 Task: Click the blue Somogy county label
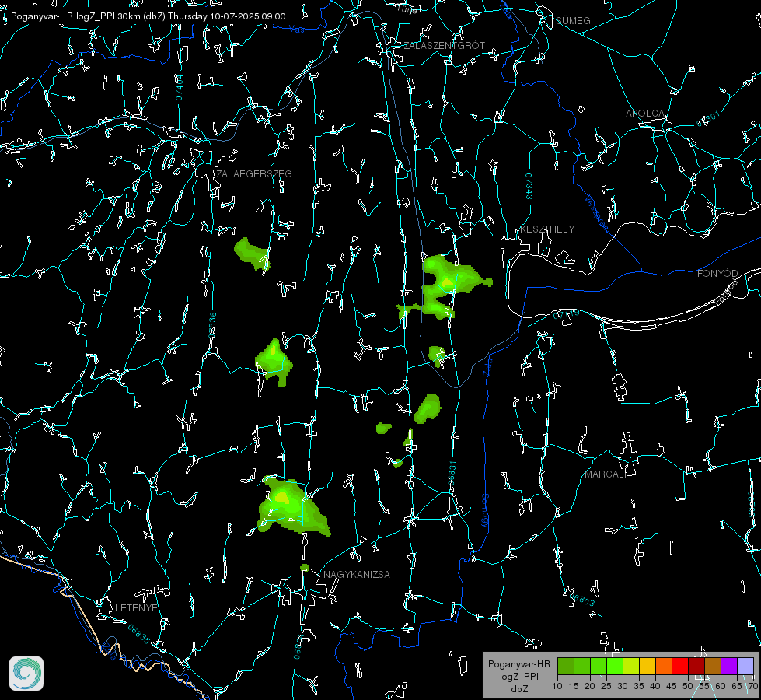(x=485, y=510)
